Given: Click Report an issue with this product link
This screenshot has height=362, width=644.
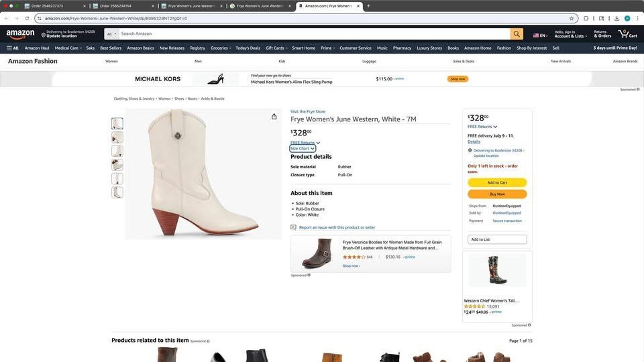Looking at the screenshot, I should coord(337,227).
